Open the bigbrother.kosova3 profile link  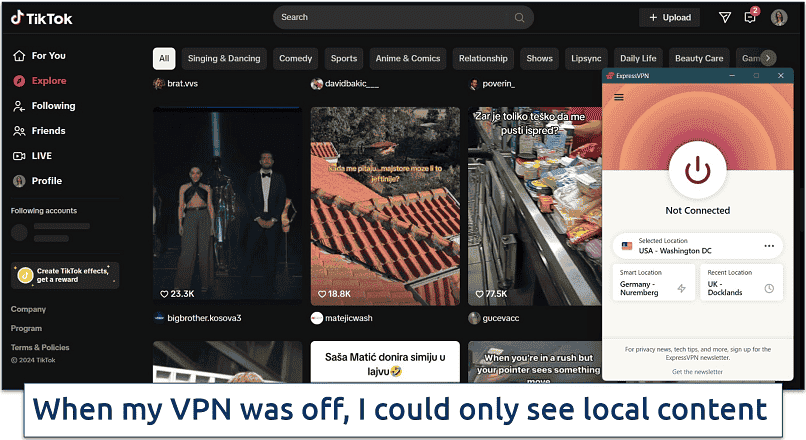point(197,318)
